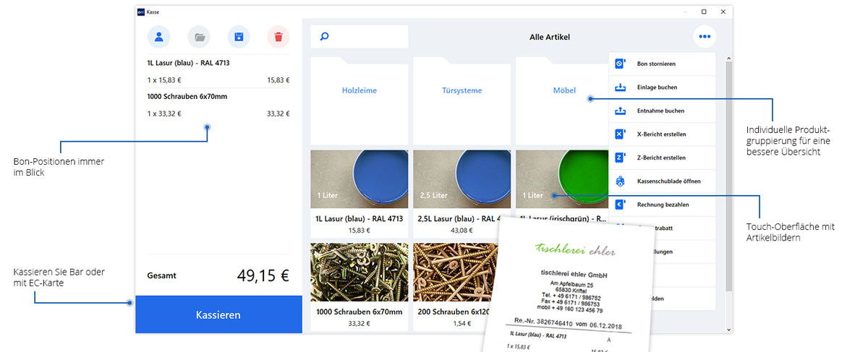Click the open-receipt folder icon

[x=199, y=36]
